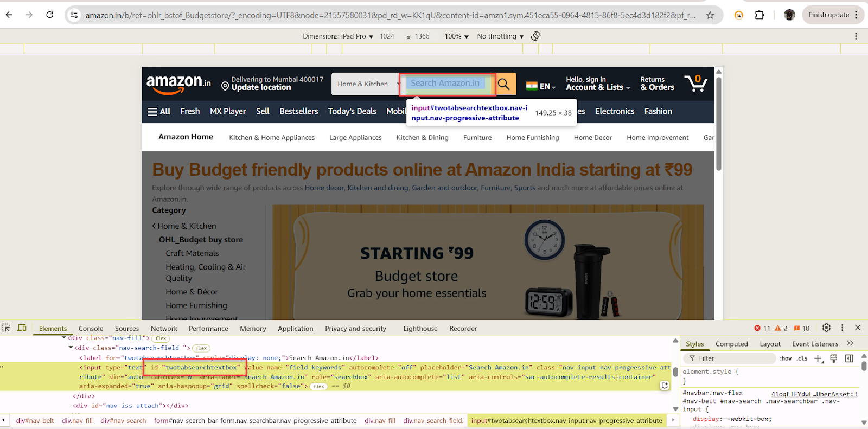Toggle the device toolbar icon
The image size is (868, 429).
[22, 328]
